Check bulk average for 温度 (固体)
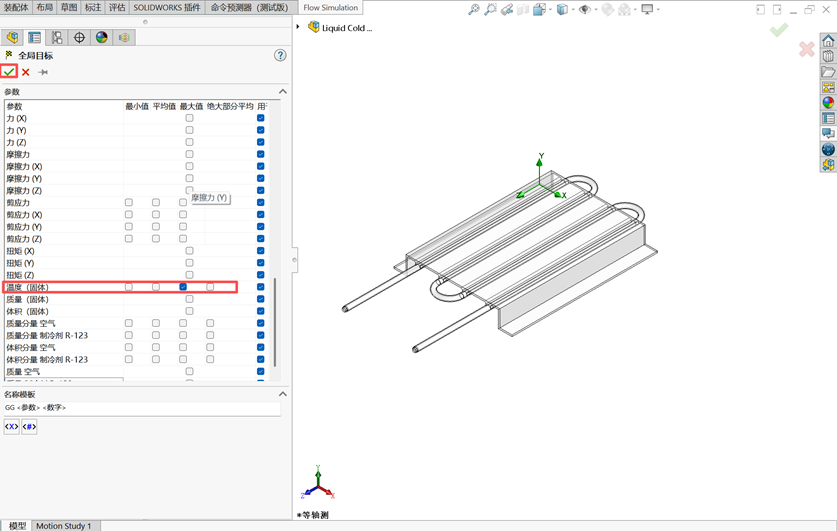Image resolution: width=837 pixels, height=531 pixels. tap(210, 287)
